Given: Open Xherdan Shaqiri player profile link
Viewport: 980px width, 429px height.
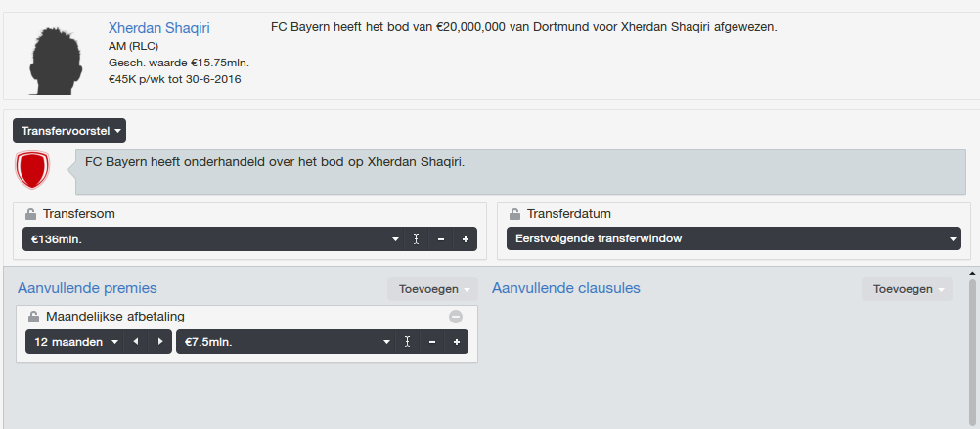Looking at the screenshot, I should pyautogui.click(x=158, y=28).
